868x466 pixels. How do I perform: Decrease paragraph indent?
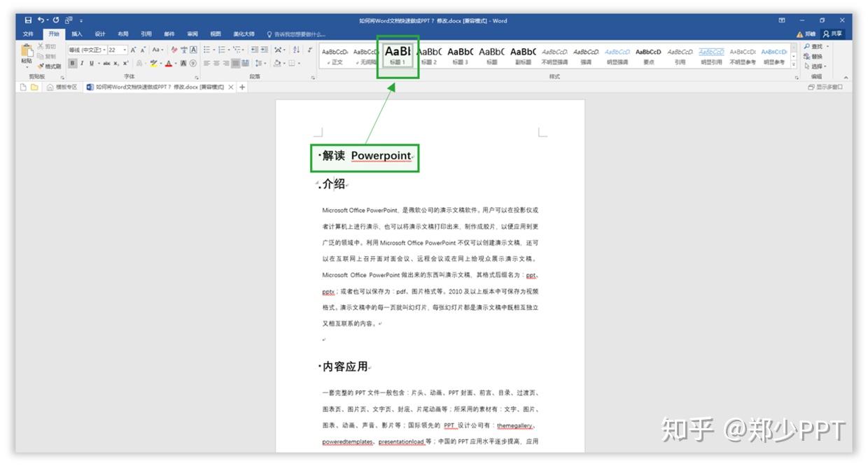255,50
